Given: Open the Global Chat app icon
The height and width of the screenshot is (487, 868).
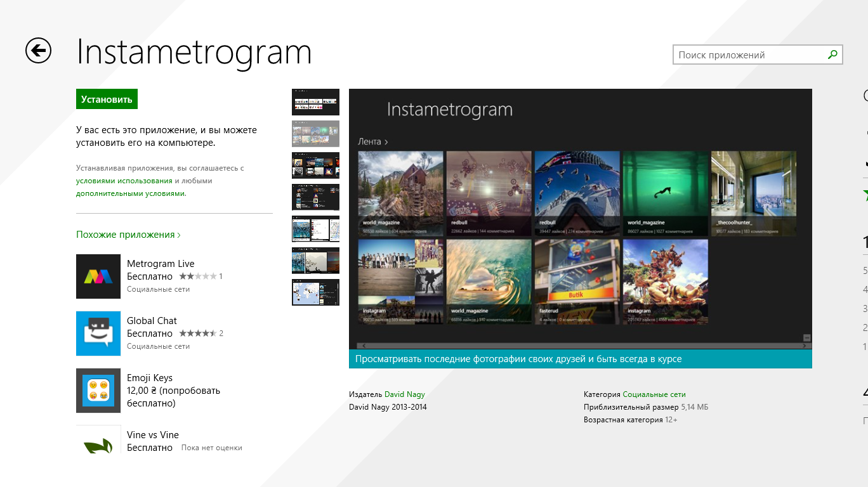Looking at the screenshot, I should pos(98,334).
